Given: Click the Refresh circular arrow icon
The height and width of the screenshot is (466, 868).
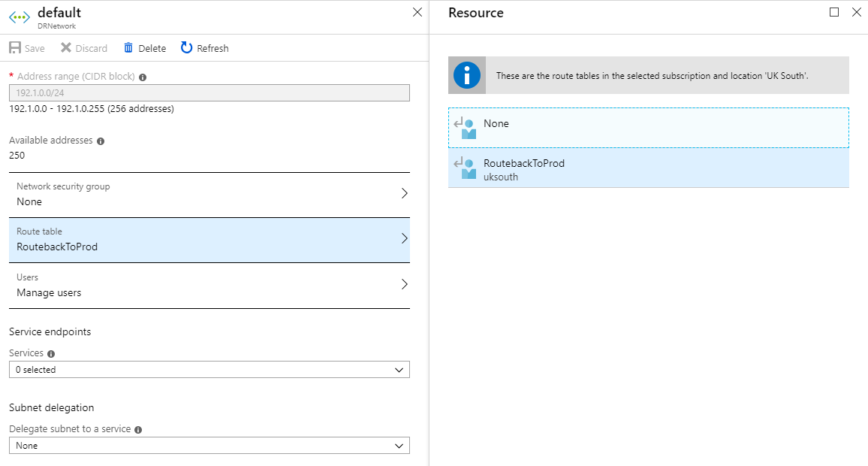Looking at the screenshot, I should pyautogui.click(x=187, y=48).
